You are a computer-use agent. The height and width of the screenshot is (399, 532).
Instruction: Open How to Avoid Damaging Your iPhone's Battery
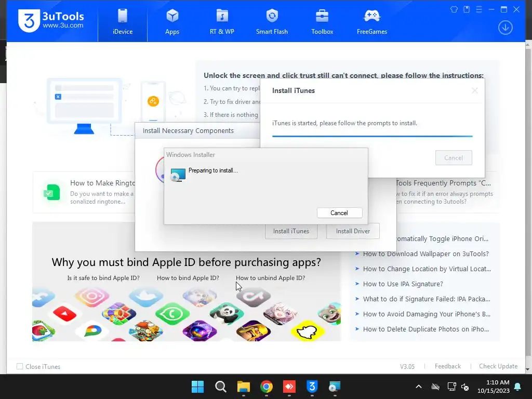point(427,314)
